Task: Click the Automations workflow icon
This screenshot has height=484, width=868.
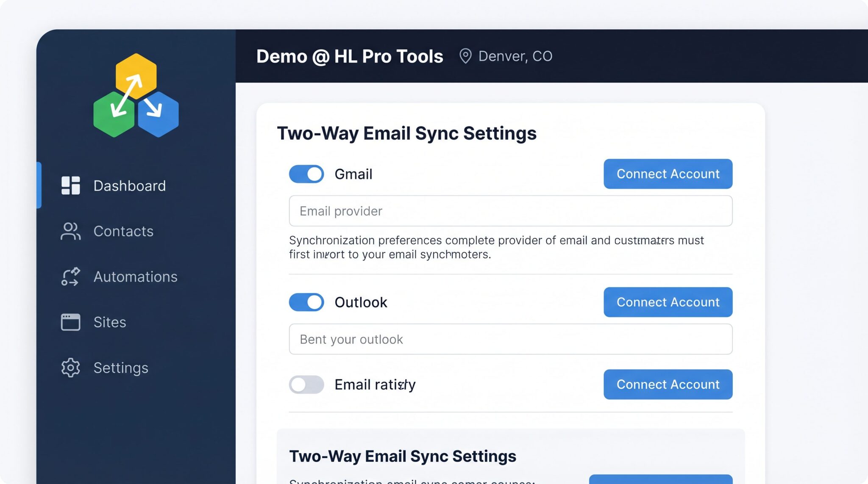Action: tap(70, 277)
